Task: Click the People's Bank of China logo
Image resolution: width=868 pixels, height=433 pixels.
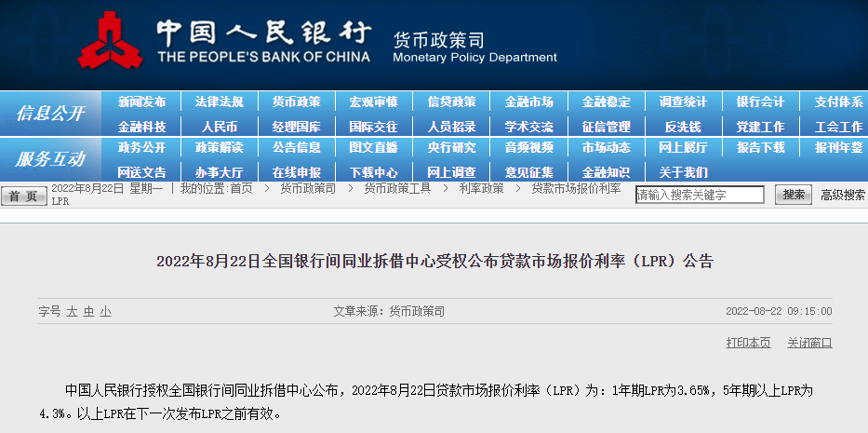Action: [x=110, y=40]
